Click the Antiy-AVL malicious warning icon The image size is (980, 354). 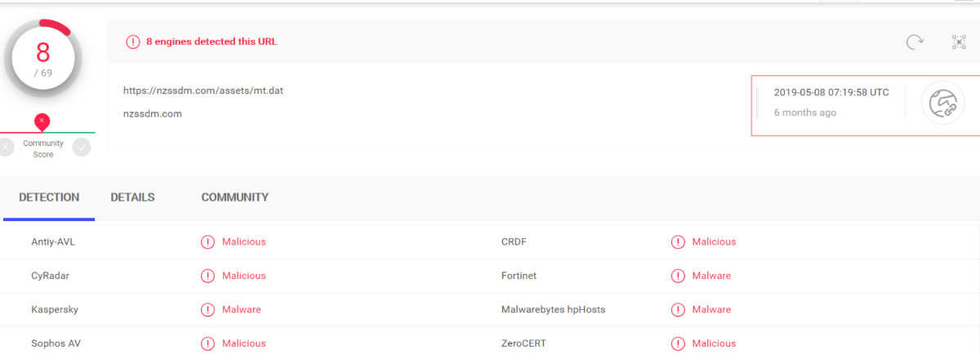[x=207, y=241]
